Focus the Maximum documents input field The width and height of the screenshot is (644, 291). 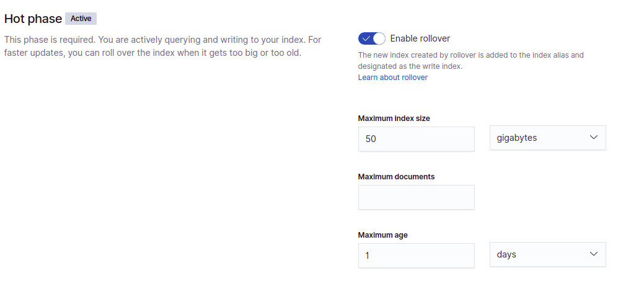click(416, 197)
